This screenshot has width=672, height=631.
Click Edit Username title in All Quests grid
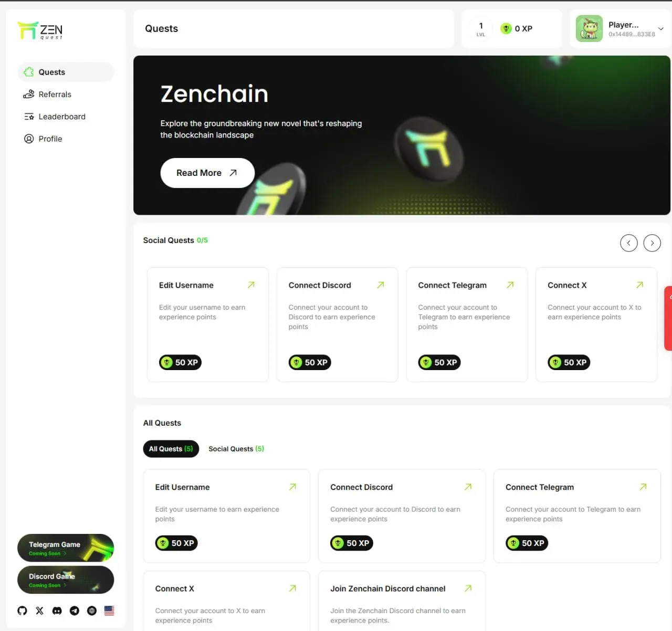click(x=182, y=487)
